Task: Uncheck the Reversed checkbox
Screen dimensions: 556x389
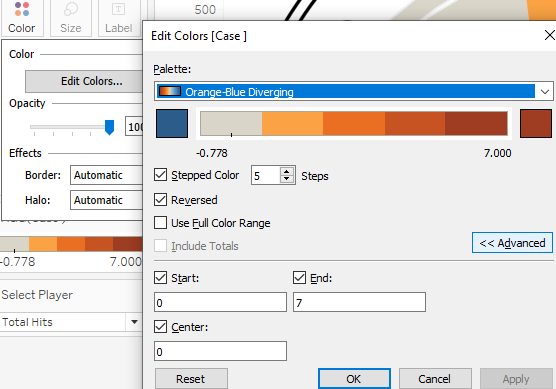Action: click(x=160, y=200)
